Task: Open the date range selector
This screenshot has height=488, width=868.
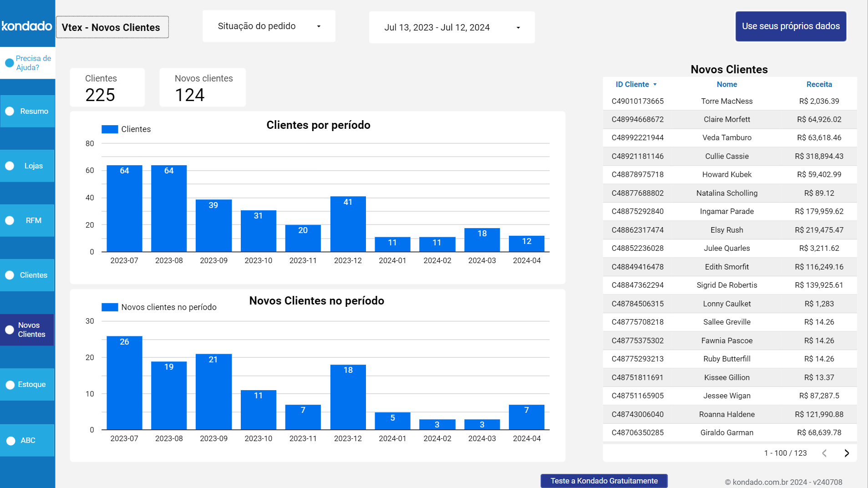Action: [x=452, y=27]
